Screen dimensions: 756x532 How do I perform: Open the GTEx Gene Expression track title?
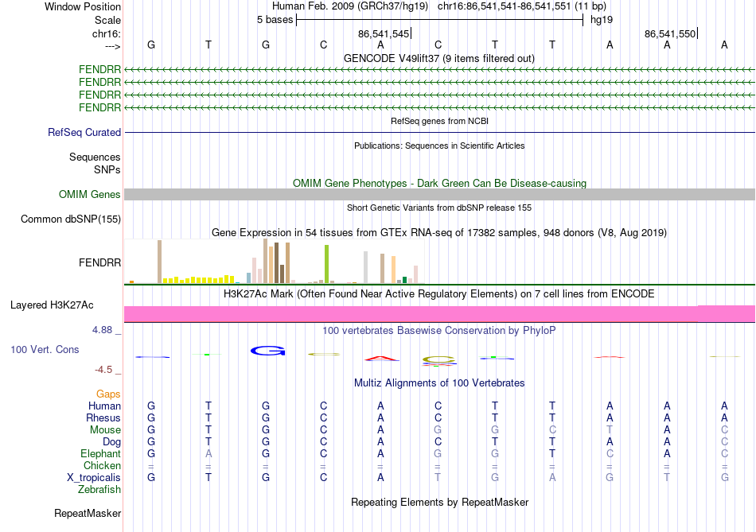pyautogui.click(x=439, y=233)
